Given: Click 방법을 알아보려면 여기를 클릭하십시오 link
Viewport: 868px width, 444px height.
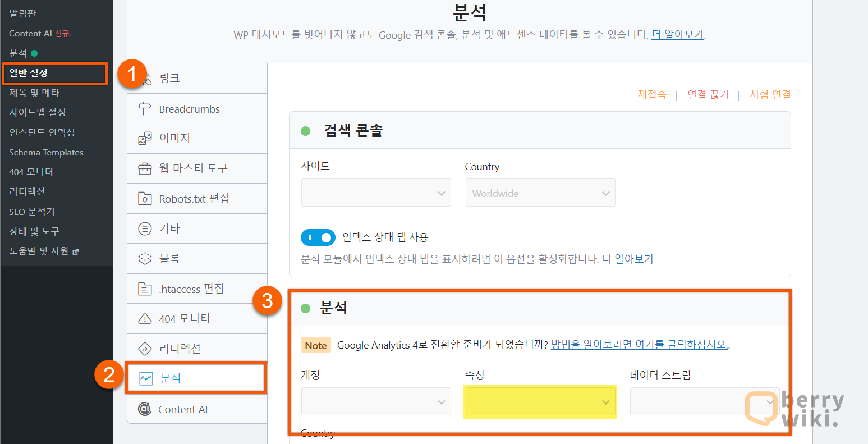Looking at the screenshot, I should point(640,345).
